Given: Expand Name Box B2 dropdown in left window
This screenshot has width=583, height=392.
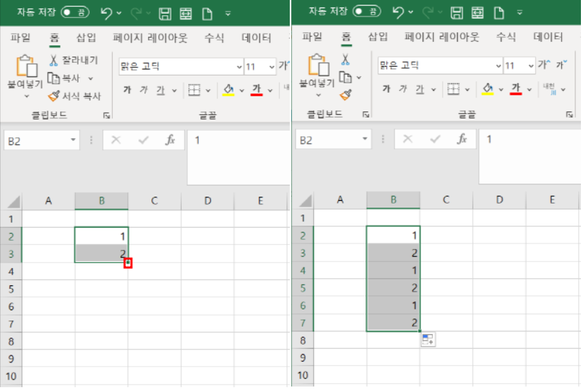Looking at the screenshot, I should 73,140.
